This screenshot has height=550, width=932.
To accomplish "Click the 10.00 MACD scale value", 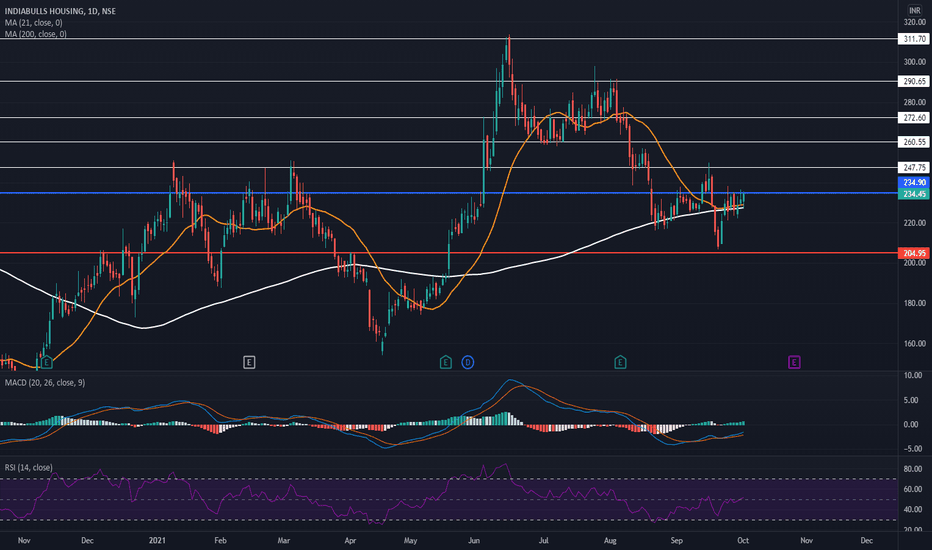I will (x=913, y=375).
